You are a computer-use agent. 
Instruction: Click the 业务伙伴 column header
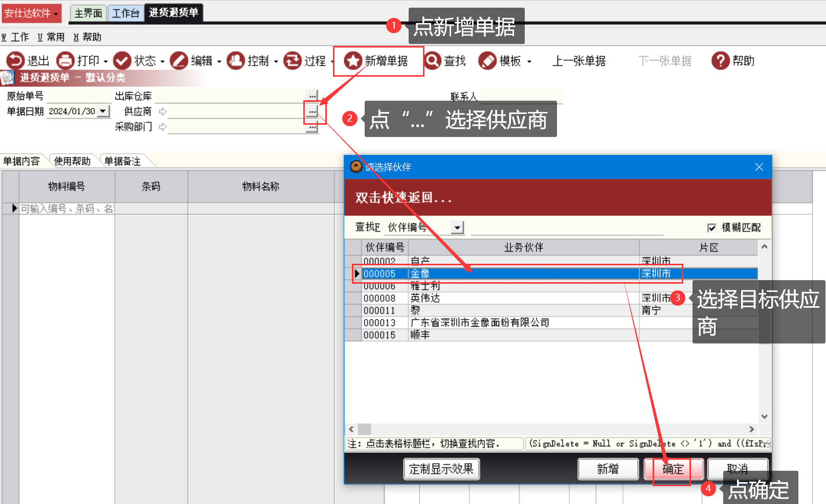(524, 247)
